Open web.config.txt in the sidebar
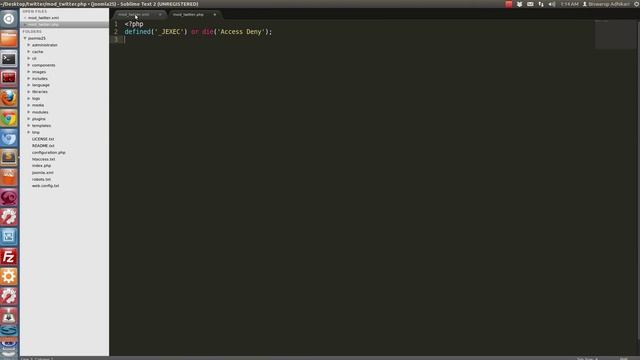The width and height of the screenshot is (640, 360). (x=45, y=186)
